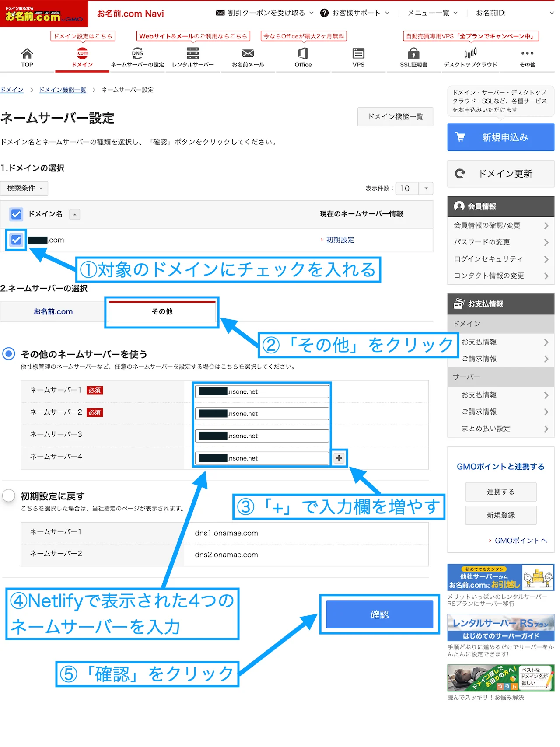Click the question mark support icon
The width and height of the screenshot is (560, 747).
pos(324,13)
